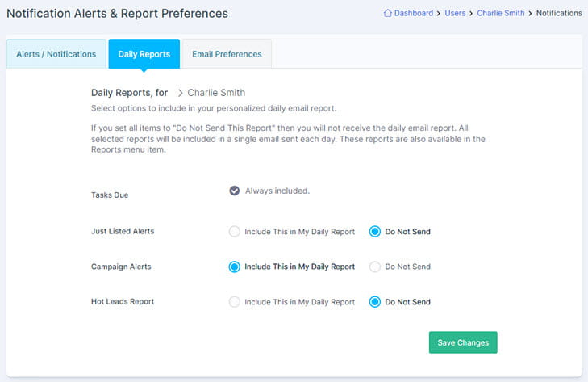Include Campaign Alerts in daily report
Viewport: 588px width, 382px height.
(235, 267)
